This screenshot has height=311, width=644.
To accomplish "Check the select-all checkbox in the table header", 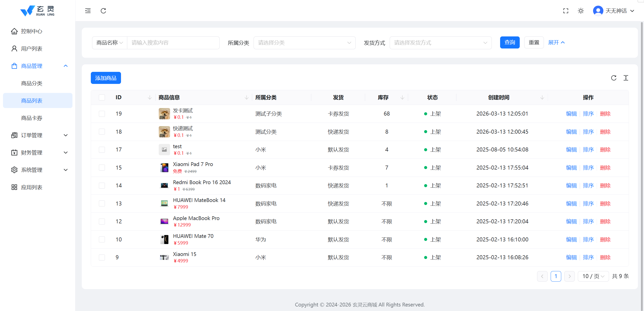I will coord(102,97).
